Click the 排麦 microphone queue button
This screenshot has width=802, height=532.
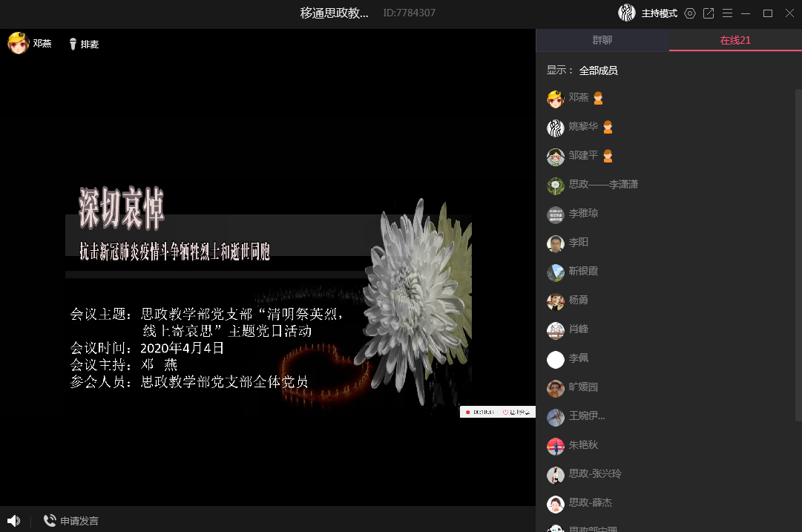click(x=83, y=44)
